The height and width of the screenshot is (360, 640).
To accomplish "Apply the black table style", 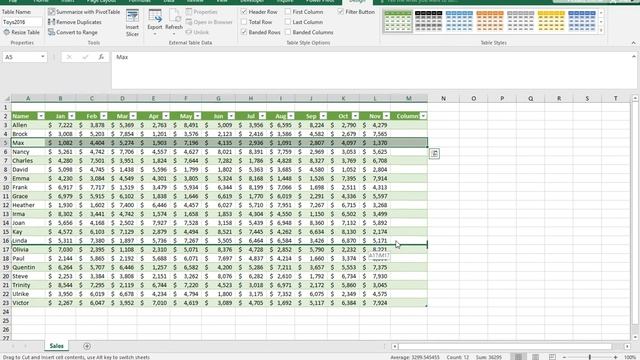I will pyautogui.click(x=429, y=21).
